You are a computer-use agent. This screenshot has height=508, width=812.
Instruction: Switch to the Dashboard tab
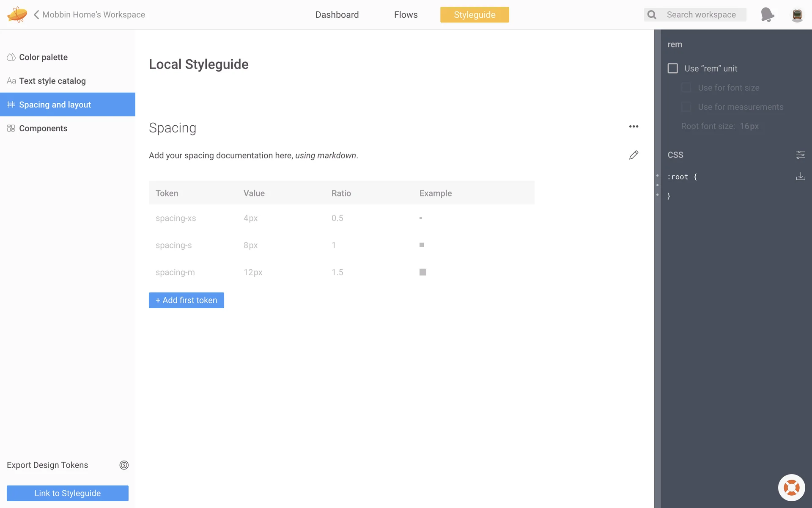point(337,15)
